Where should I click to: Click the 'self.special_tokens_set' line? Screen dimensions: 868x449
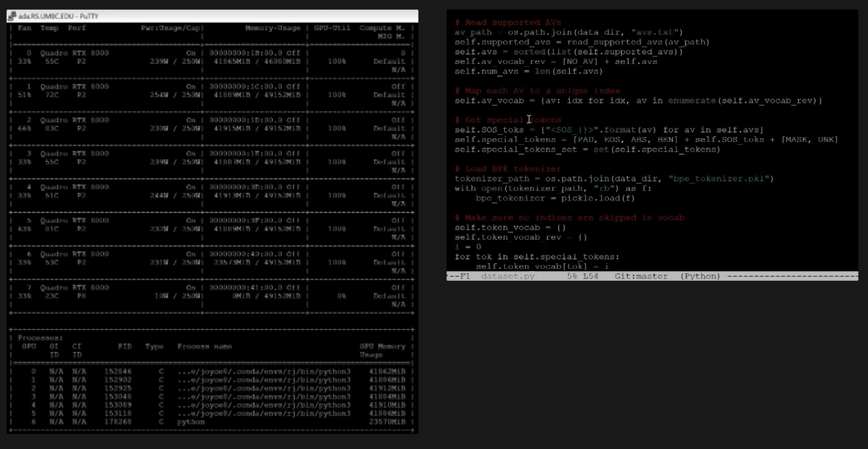click(x=587, y=150)
